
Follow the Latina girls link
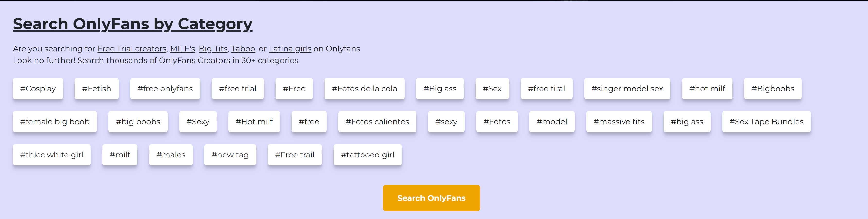click(x=290, y=49)
